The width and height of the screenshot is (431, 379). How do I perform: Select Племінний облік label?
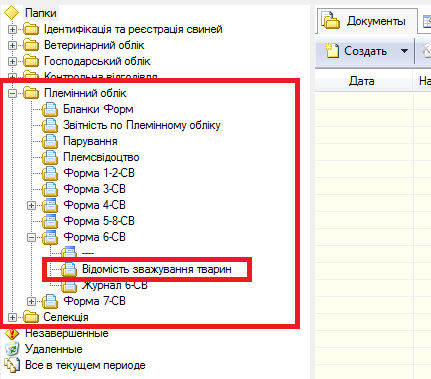85,93
